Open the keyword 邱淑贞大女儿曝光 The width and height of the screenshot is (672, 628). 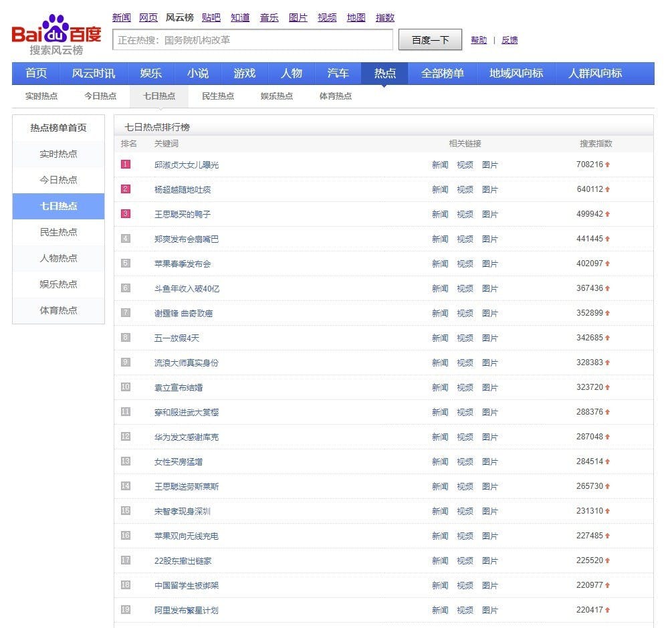[x=187, y=165]
